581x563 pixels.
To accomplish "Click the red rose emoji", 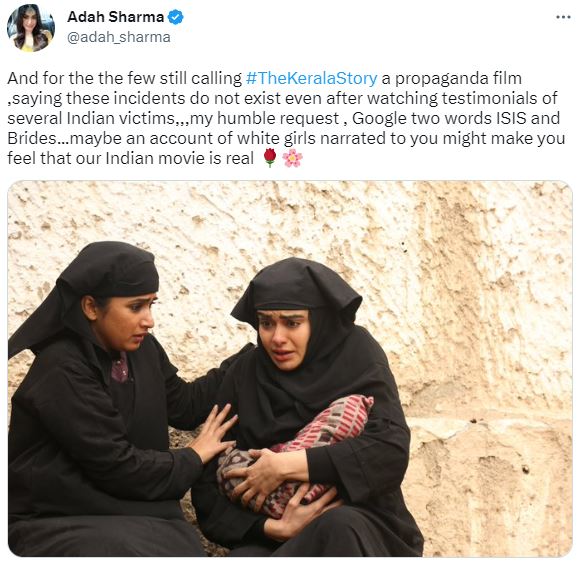I will point(270,158).
